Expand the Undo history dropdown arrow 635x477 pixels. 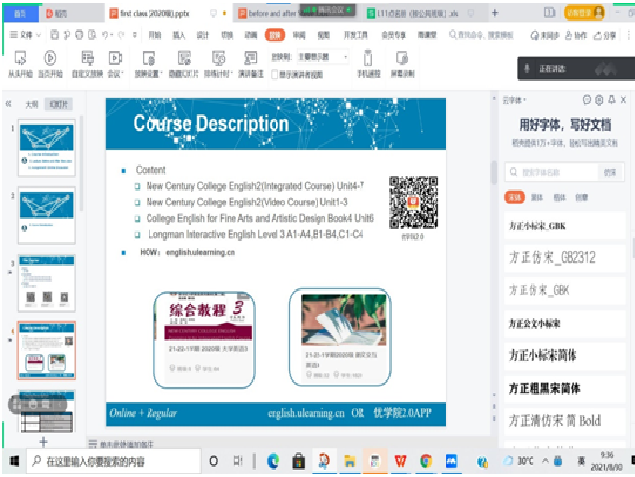112,35
